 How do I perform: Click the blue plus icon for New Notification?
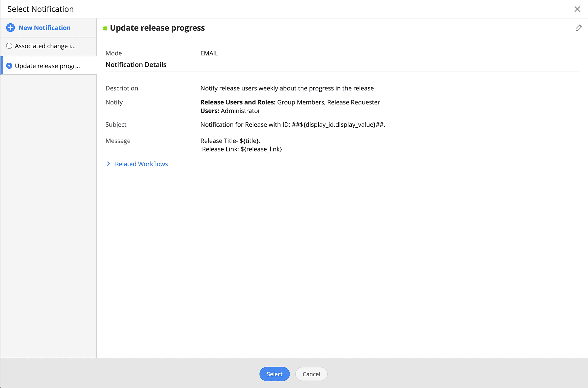click(x=11, y=28)
